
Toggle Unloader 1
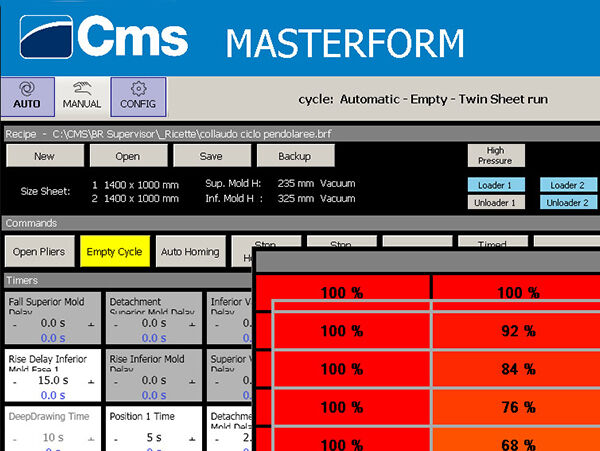(496, 203)
